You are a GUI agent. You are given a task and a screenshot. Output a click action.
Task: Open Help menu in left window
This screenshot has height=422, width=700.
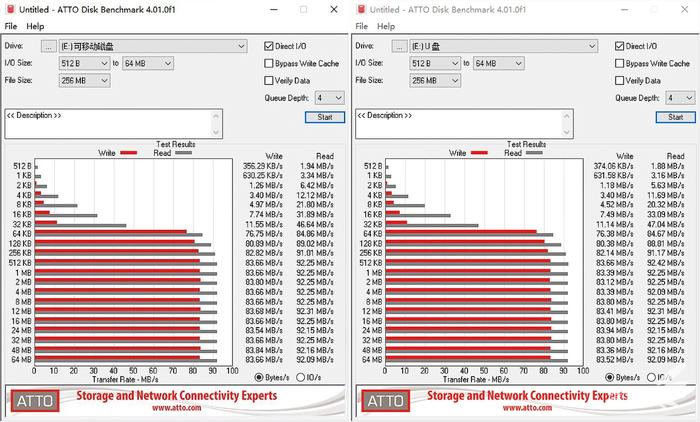(x=35, y=26)
